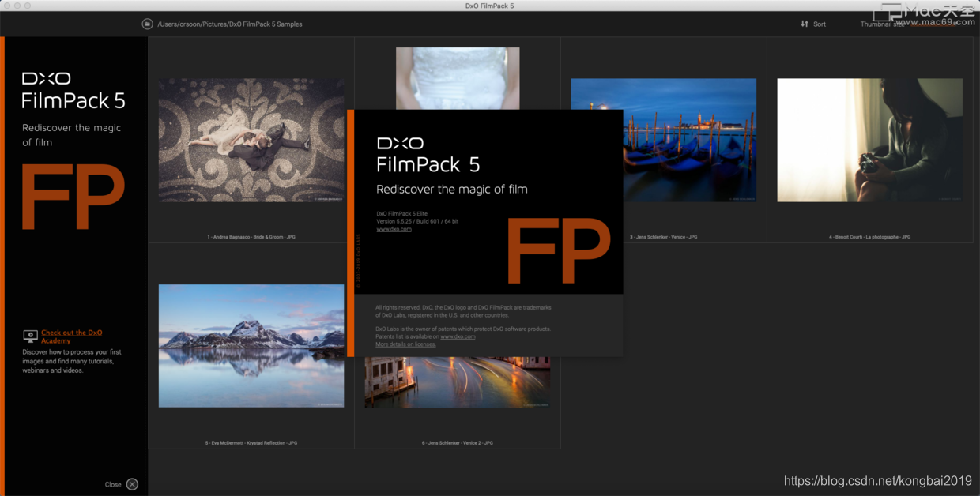Click caption '6 - Jens Schlenker - Venice 2 - JPG'
Image resolution: width=980 pixels, height=496 pixels.
pyautogui.click(x=458, y=443)
